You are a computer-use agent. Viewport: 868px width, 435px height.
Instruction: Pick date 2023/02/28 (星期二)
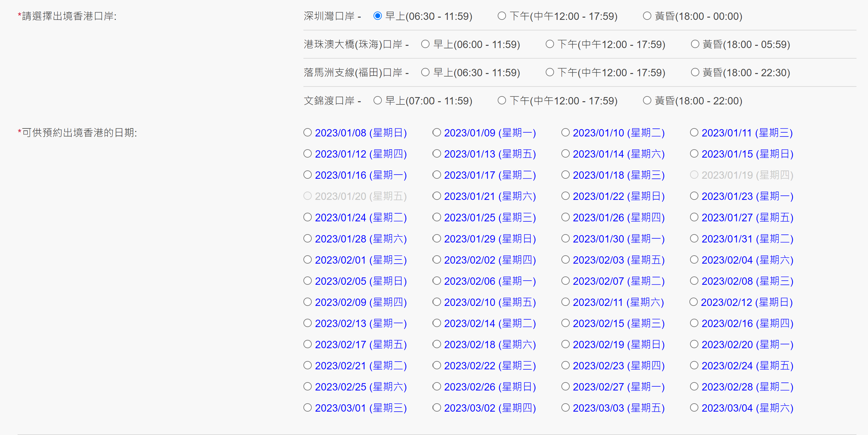click(694, 386)
